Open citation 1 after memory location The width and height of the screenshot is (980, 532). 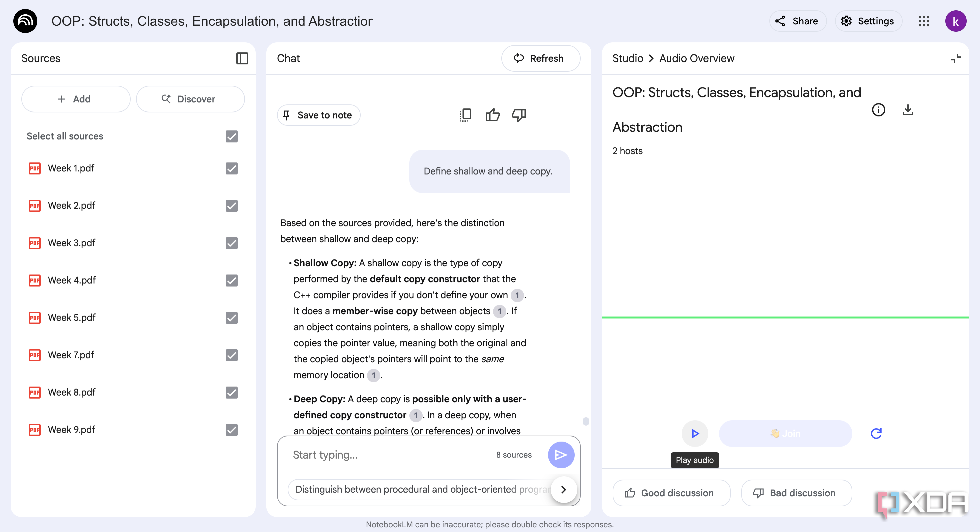(x=374, y=375)
